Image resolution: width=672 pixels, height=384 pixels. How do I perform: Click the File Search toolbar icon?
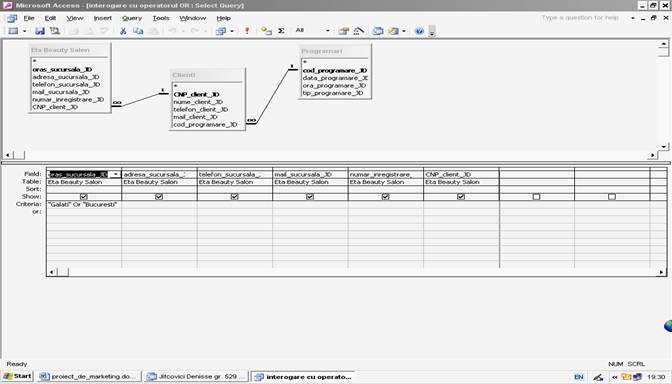point(55,31)
